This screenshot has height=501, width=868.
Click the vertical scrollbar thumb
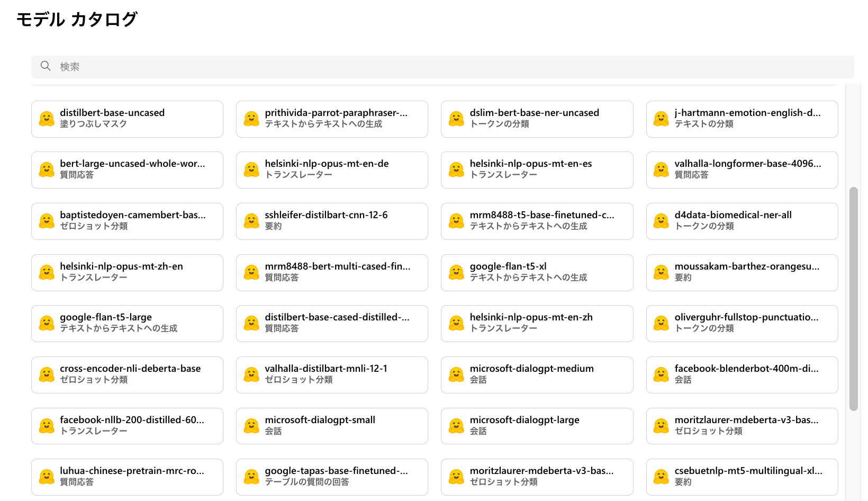853,299
